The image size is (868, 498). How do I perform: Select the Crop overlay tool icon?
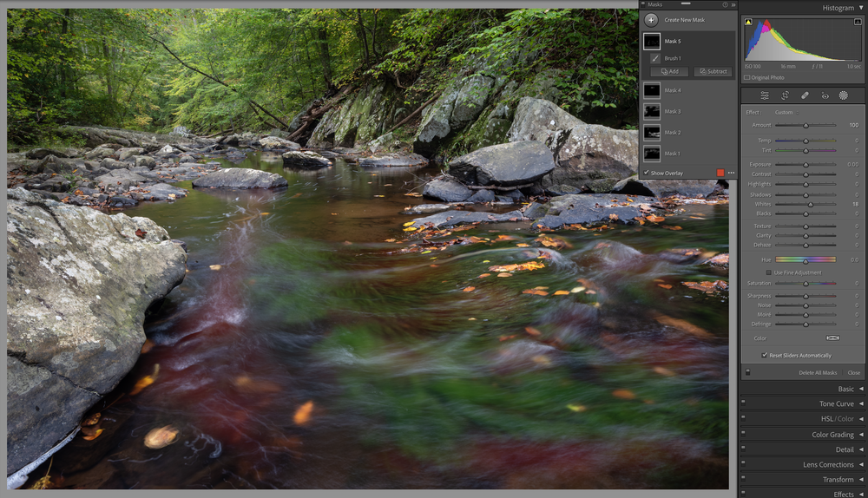(x=785, y=95)
